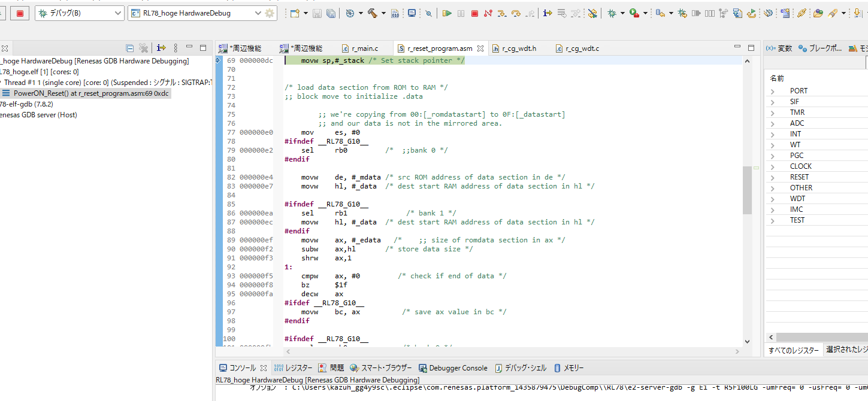The width and height of the screenshot is (868, 401).
Task: Click the launch configuration gear icon
Action: pos(270,13)
